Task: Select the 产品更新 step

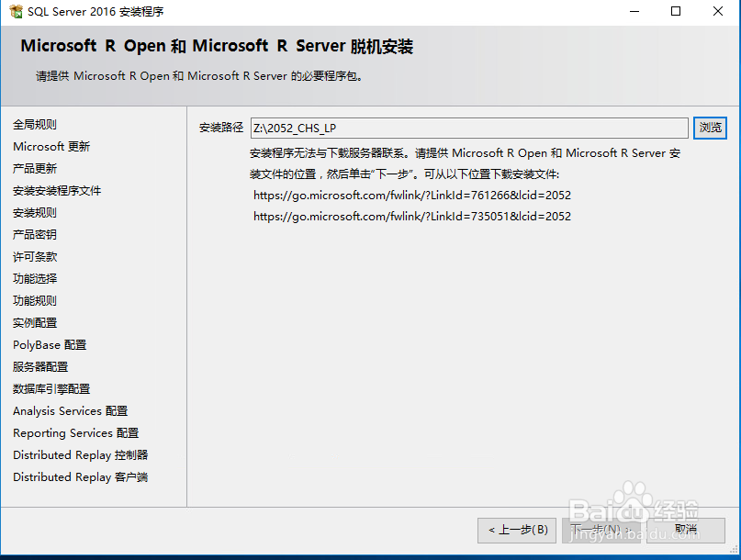Action: [35, 169]
